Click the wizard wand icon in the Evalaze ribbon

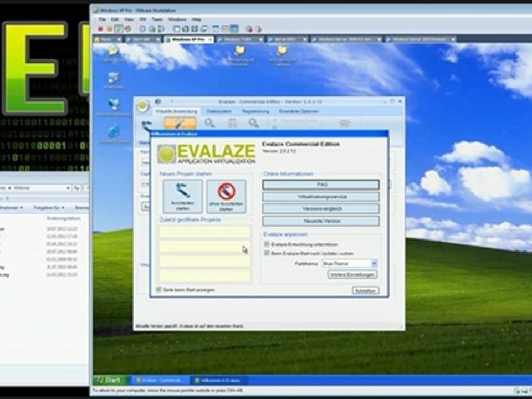(147, 126)
